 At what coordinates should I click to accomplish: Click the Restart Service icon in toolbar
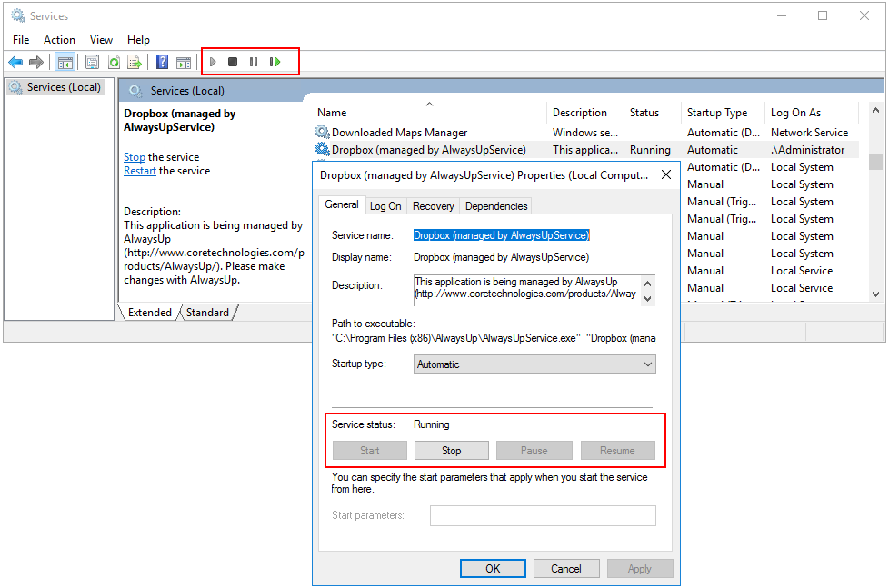click(x=275, y=62)
